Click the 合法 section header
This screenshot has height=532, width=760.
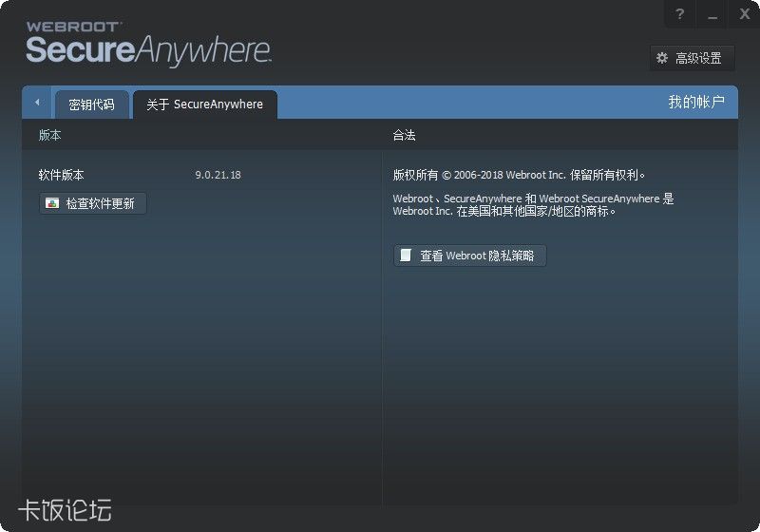(405, 135)
